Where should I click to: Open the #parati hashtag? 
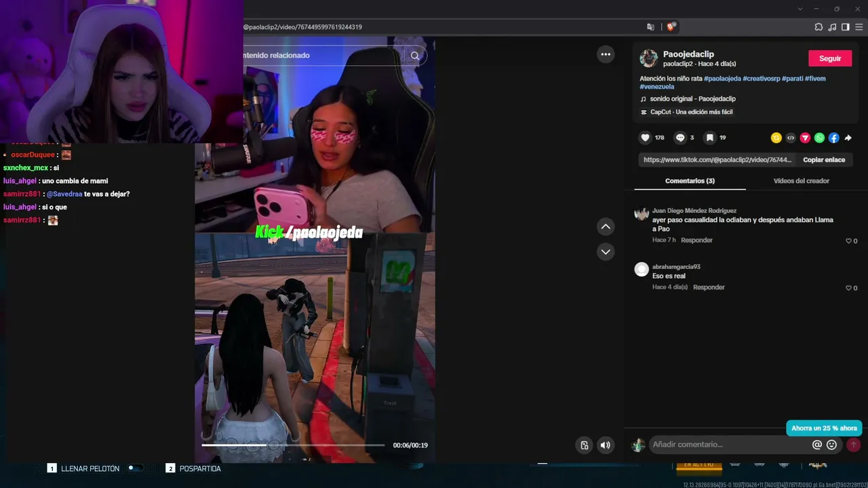792,79
